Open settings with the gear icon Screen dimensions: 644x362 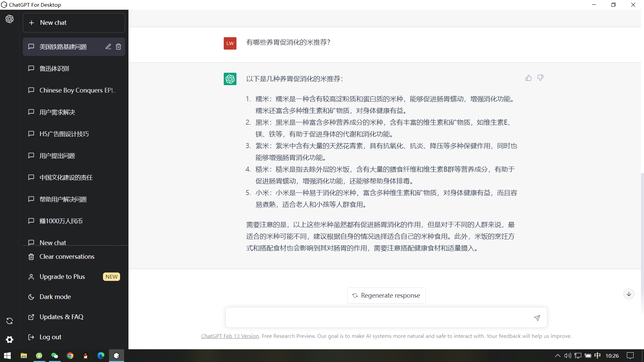(x=9, y=340)
